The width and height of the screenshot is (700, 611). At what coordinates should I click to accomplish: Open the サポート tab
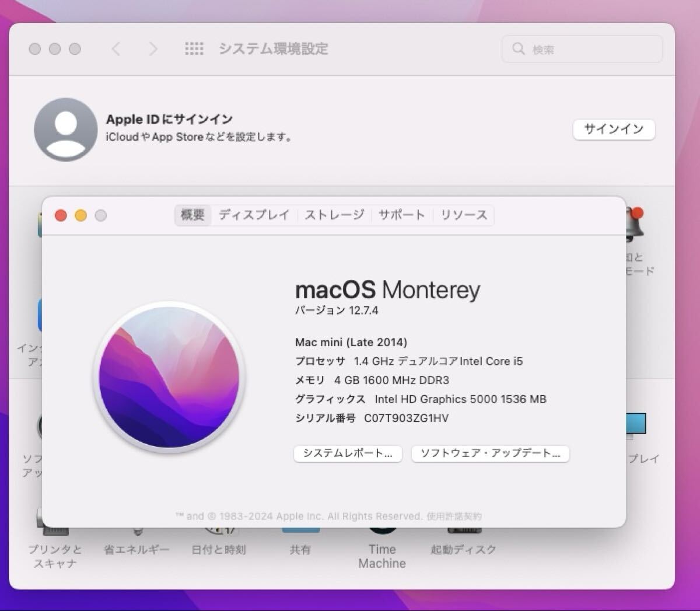(x=401, y=215)
